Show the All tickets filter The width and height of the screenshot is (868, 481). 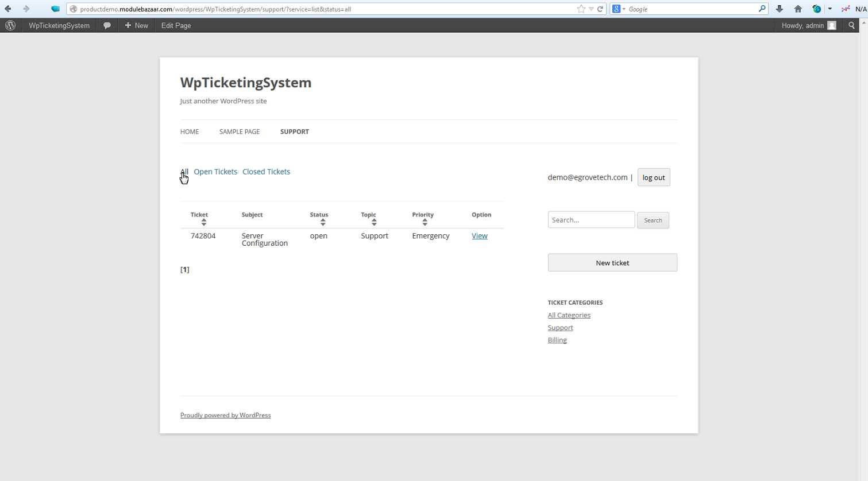[184, 172]
